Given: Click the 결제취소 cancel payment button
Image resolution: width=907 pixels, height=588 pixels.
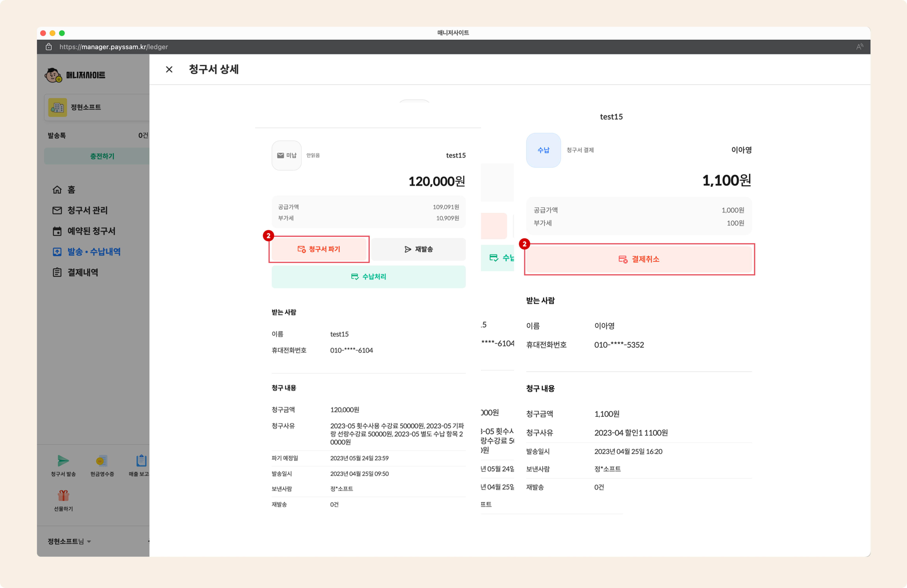Looking at the screenshot, I should click(639, 259).
